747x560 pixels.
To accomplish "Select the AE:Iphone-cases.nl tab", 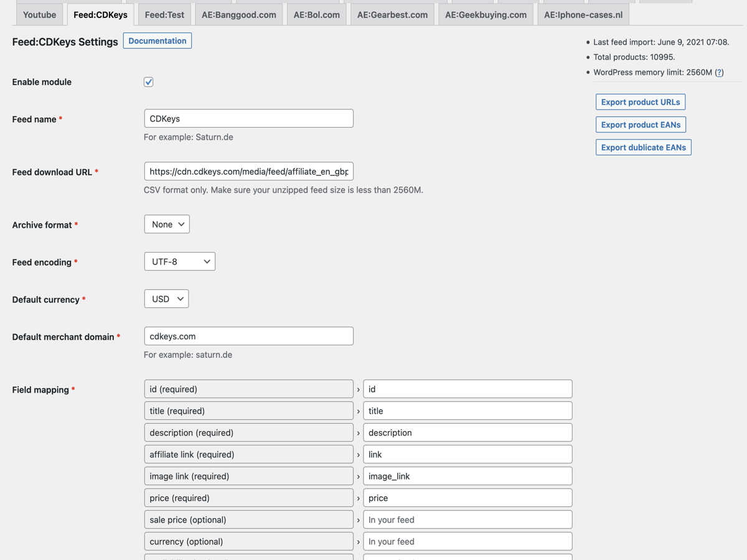I will pos(583,14).
